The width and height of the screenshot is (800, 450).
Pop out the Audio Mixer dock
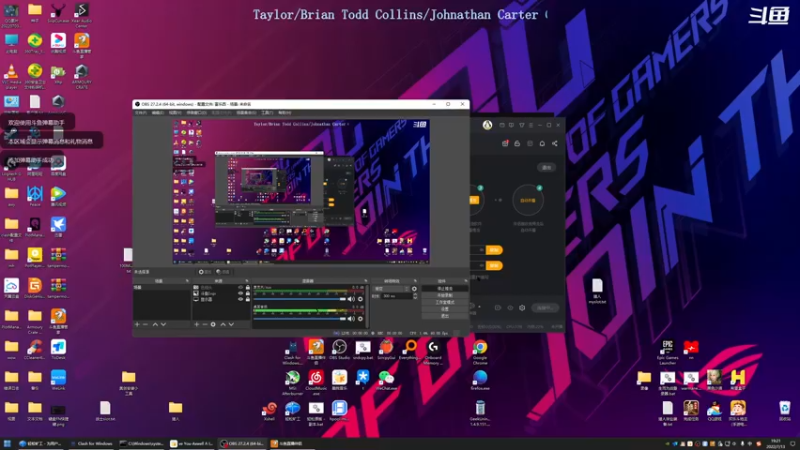coord(366,281)
